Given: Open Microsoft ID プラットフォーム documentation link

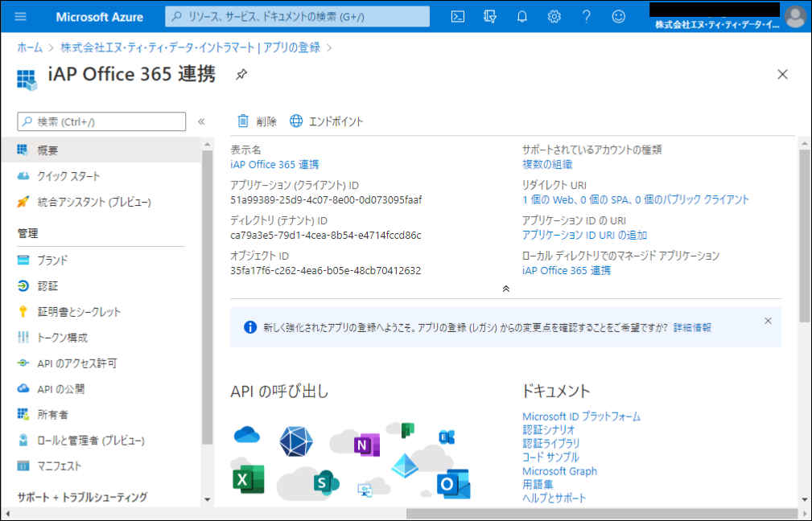Looking at the screenshot, I should click(x=581, y=416).
